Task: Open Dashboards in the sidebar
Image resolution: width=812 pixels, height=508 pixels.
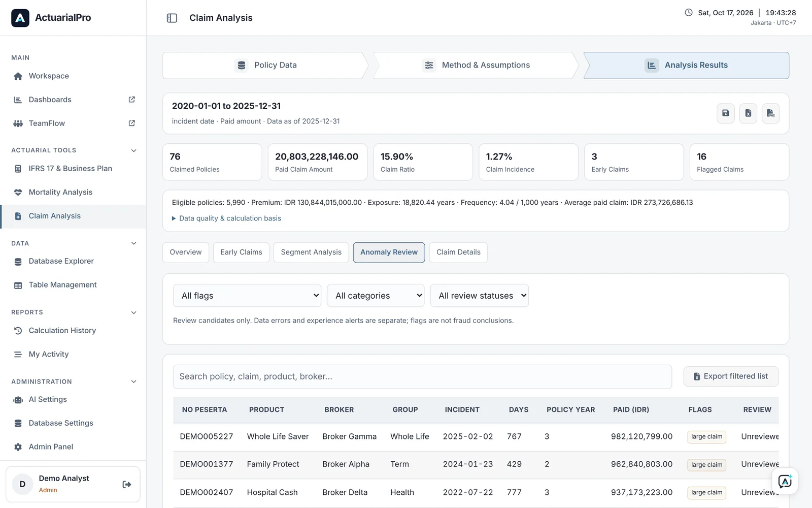Action: (x=73, y=100)
